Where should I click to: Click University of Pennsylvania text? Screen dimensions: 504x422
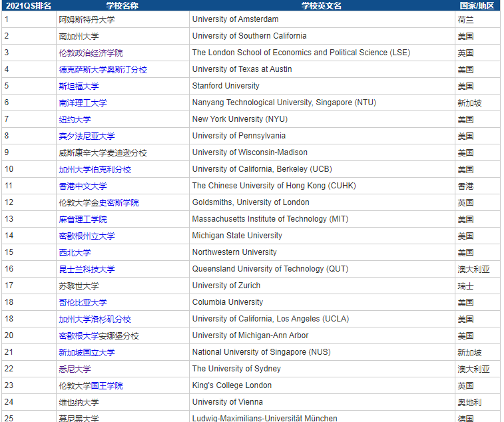(239, 136)
